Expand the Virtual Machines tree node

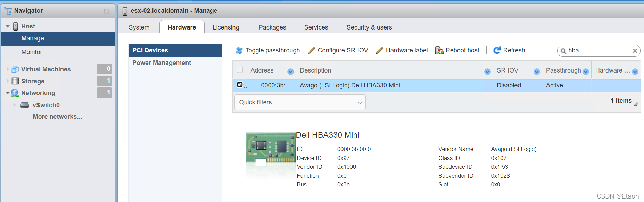(8, 69)
